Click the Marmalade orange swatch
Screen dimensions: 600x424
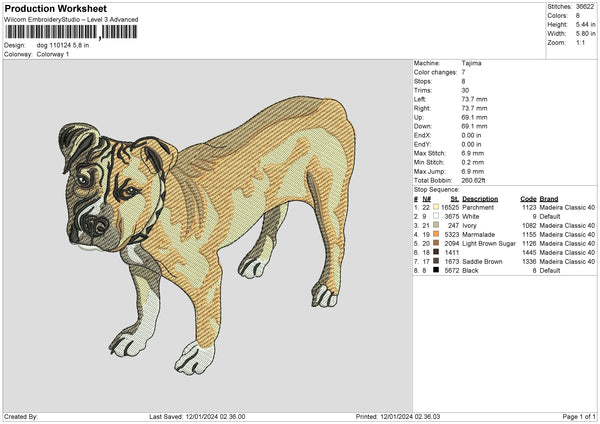pos(435,234)
